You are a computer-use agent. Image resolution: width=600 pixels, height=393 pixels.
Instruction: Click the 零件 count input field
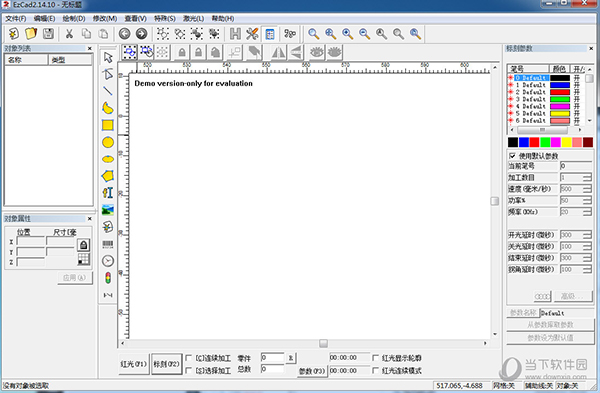tap(272, 358)
